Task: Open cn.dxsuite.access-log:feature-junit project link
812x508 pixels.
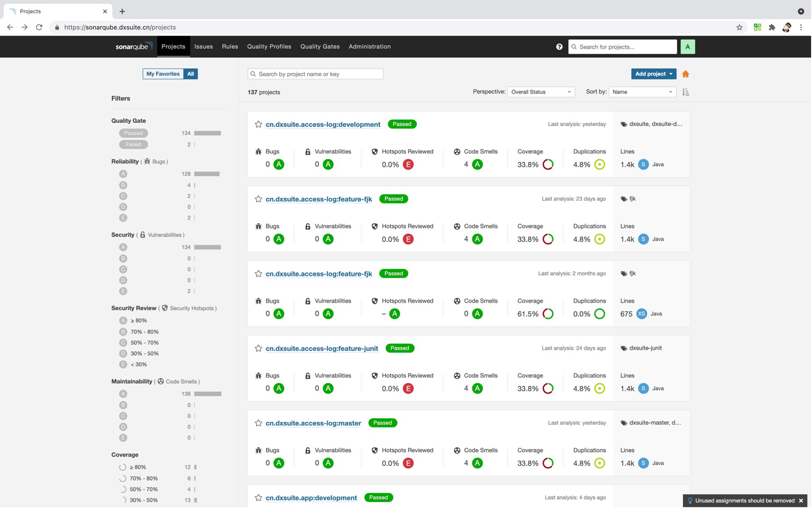Action: (322, 349)
